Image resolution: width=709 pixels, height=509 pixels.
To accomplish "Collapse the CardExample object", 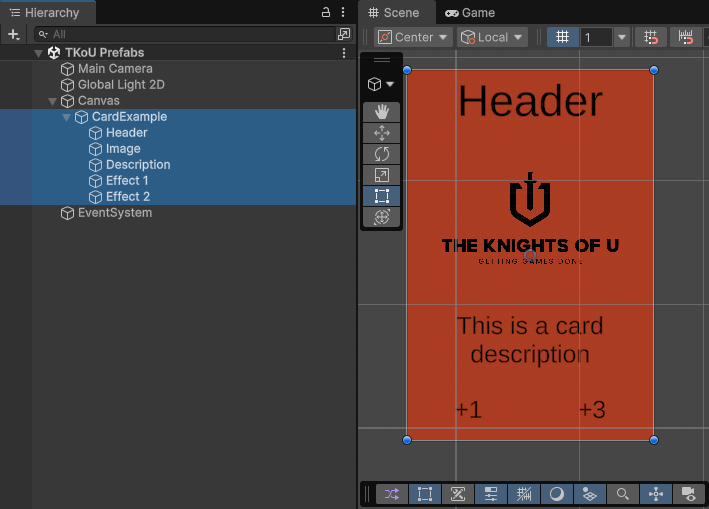I will click(66, 118).
